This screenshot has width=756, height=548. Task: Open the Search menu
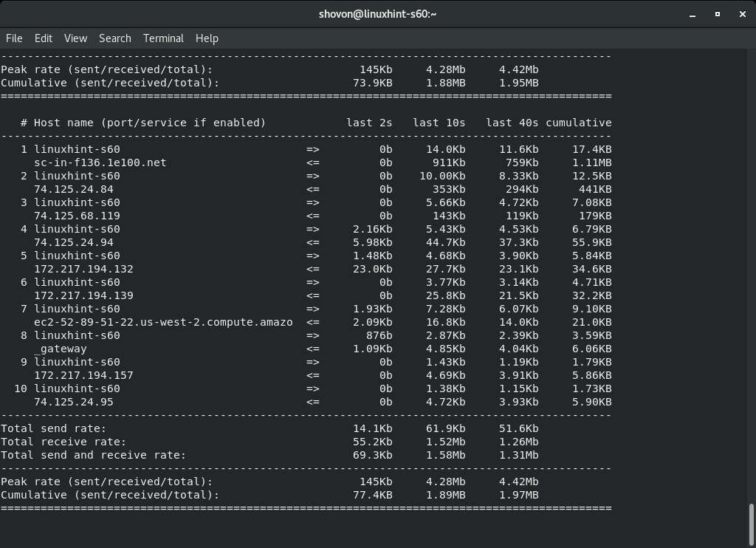pos(114,38)
